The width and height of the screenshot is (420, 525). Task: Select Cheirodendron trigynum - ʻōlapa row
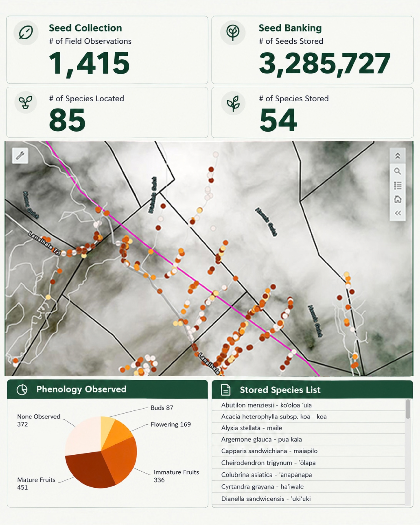click(308, 463)
